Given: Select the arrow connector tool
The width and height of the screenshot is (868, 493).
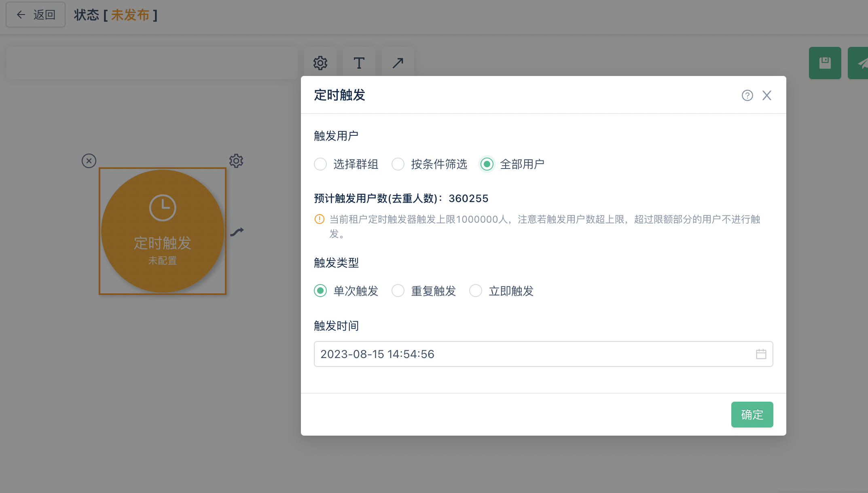Looking at the screenshot, I should point(398,63).
